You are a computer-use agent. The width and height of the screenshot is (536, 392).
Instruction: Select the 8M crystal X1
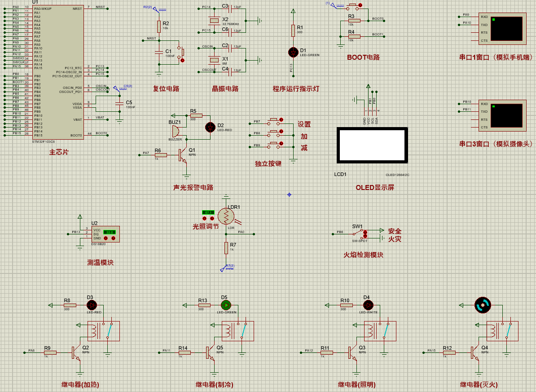pos(214,60)
